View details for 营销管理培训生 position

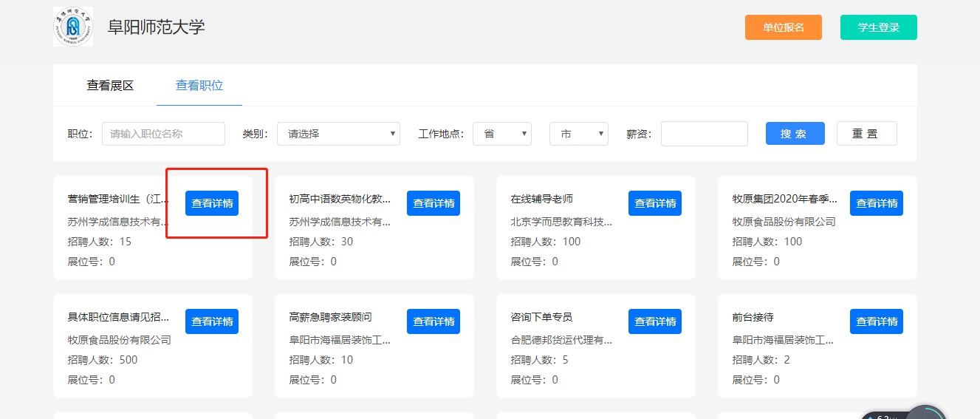pos(212,203)
